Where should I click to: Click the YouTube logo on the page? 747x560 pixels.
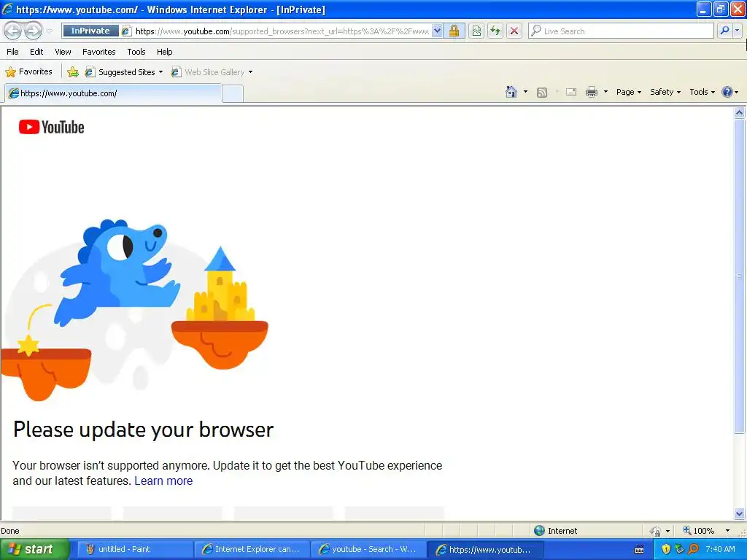(52, 127)
